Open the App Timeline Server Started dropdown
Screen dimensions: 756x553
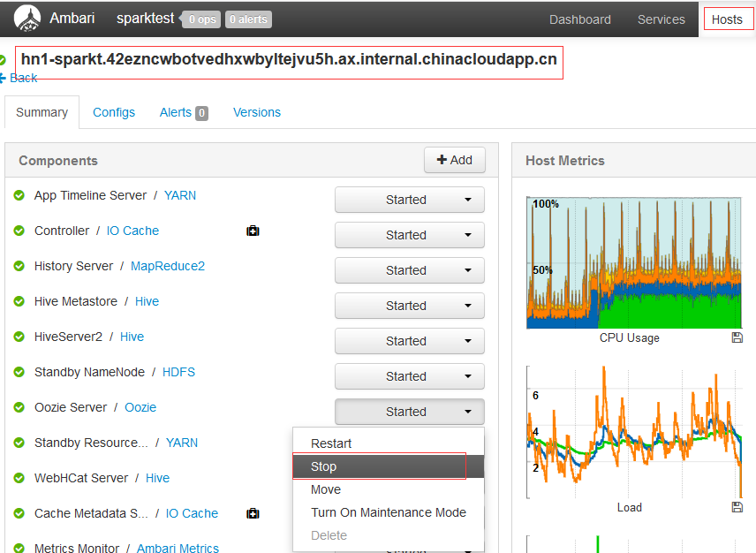409,200
